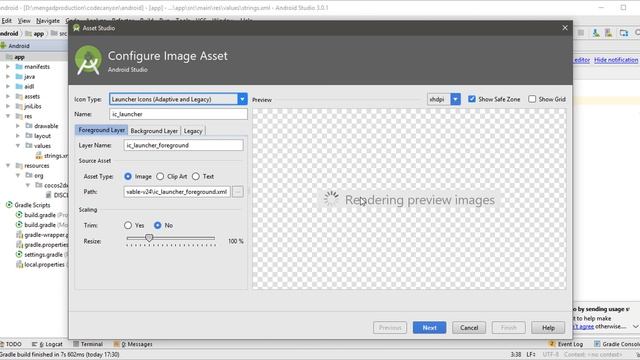Click the settings.gradle file icon
This screenshot has height=360, width=640.
[x=19, y=254]
